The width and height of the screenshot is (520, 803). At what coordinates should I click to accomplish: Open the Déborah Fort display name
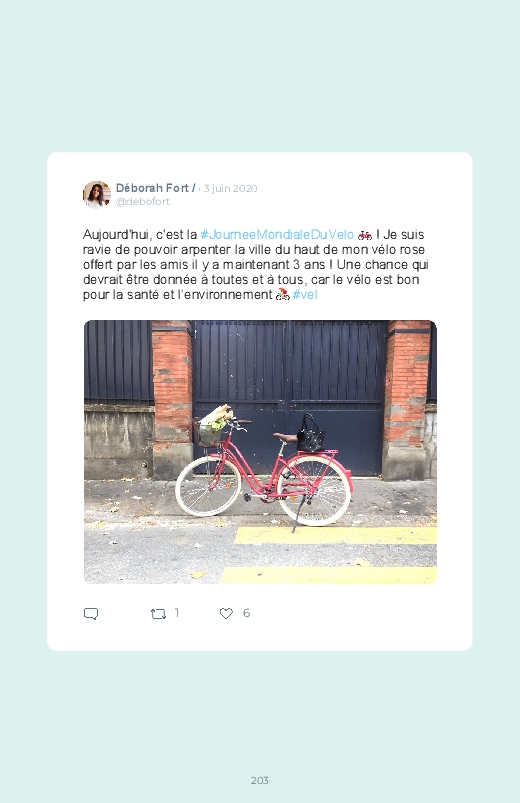[x=152, y=188]
